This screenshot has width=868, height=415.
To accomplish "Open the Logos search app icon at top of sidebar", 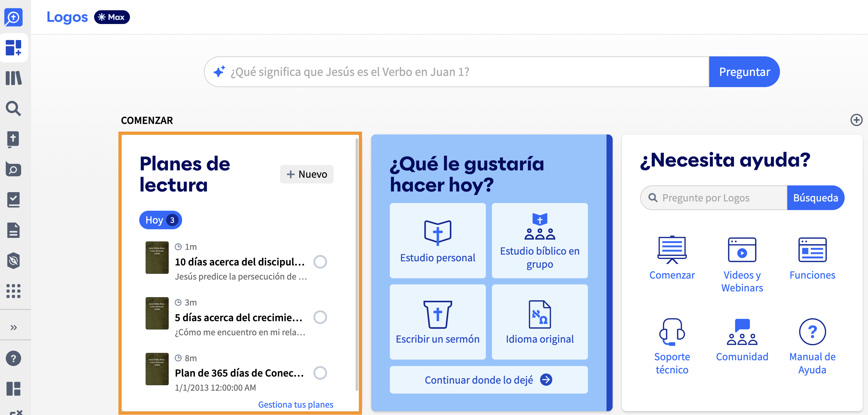I will tap(13, 17).
